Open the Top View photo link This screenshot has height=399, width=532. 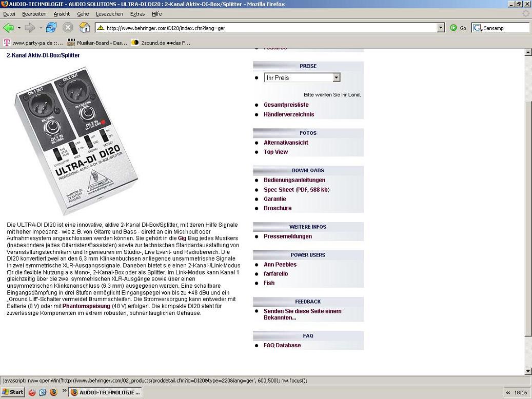275,152
